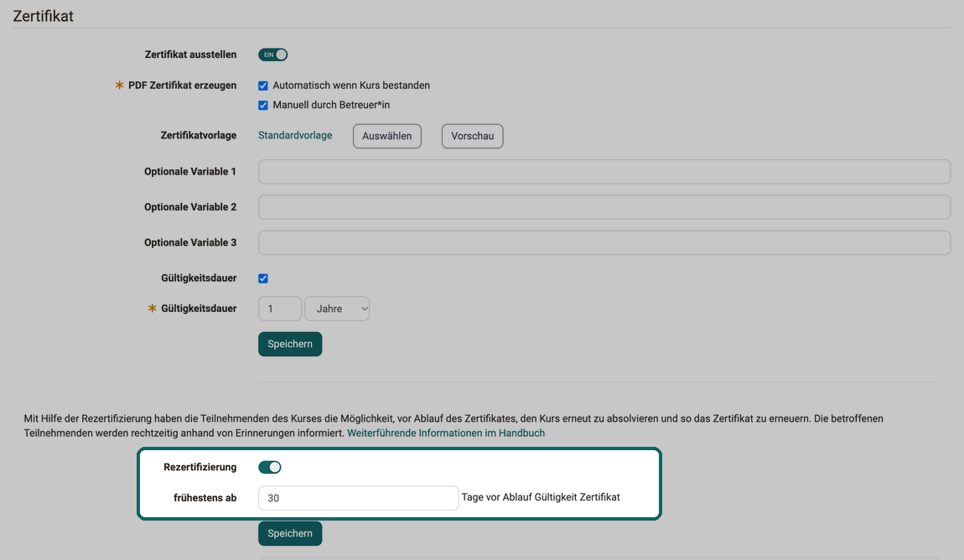Click the 'Zertifikat ausstellen' label
The image size is (964, 560).
(190, 54)
